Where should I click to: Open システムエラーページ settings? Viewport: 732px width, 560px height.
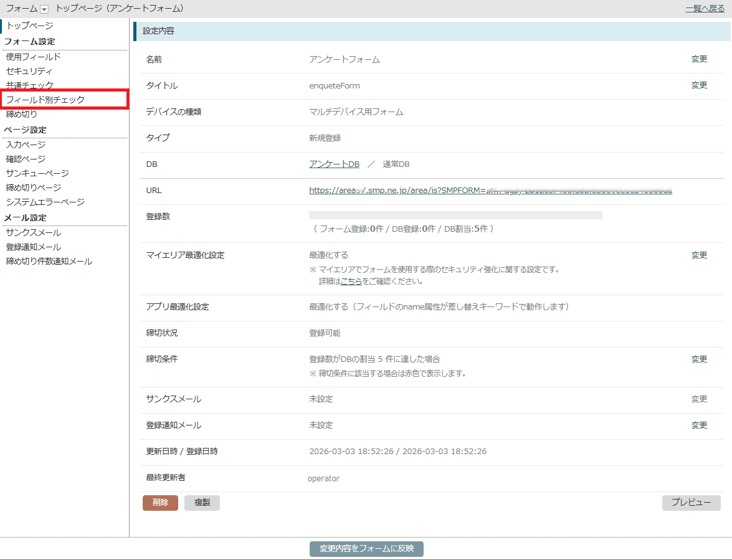pyautogui.click(x=45, y=202)
